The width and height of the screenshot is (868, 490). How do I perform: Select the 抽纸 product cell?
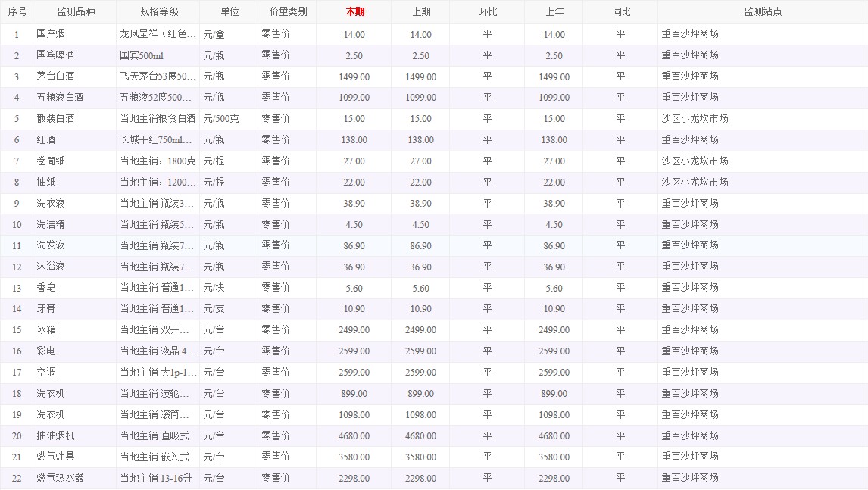pyautogui.click(x=75, y=183)
